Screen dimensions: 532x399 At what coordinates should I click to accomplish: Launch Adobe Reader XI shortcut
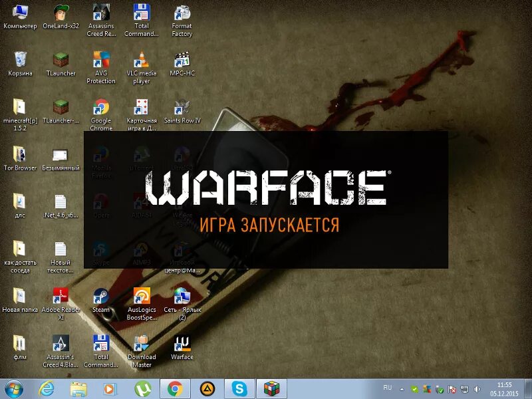pyautogui.click(x=61, y=304)
